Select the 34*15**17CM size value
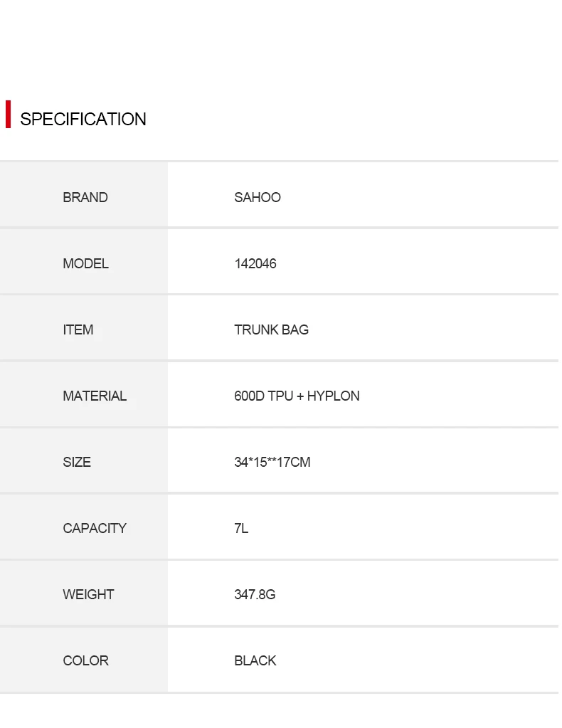Screen dimensions: 562x728 [272, 462]
